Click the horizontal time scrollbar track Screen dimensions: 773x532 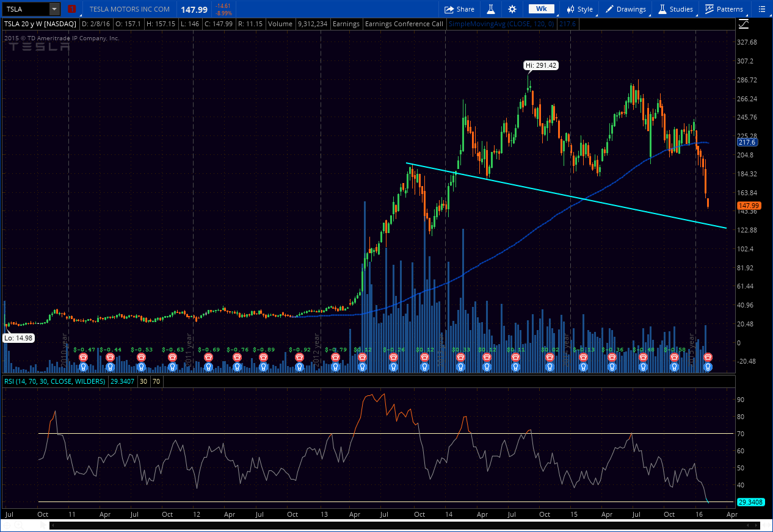(x=404, y=525)
